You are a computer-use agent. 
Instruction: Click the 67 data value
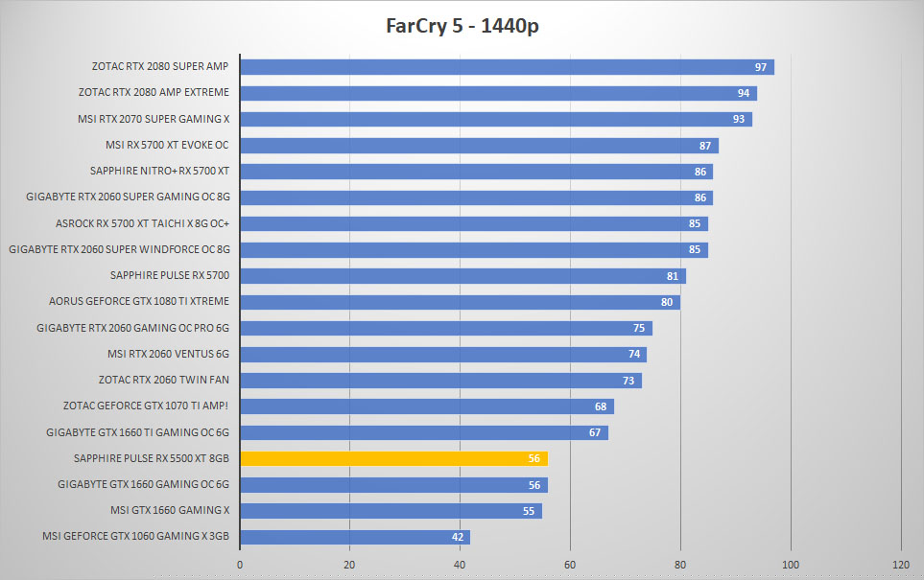595,432
